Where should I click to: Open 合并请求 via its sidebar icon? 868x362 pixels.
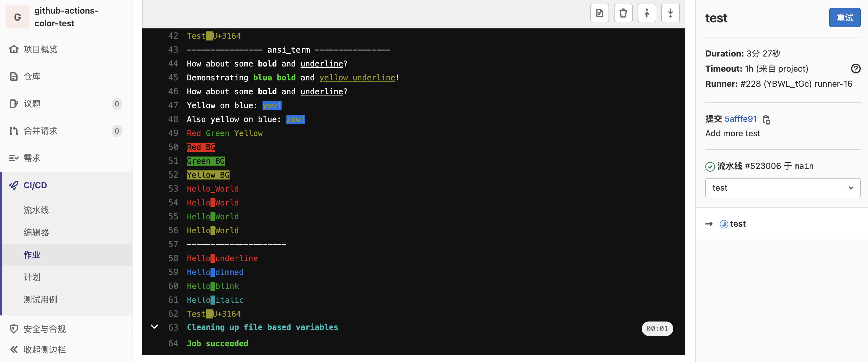point(14,131)
